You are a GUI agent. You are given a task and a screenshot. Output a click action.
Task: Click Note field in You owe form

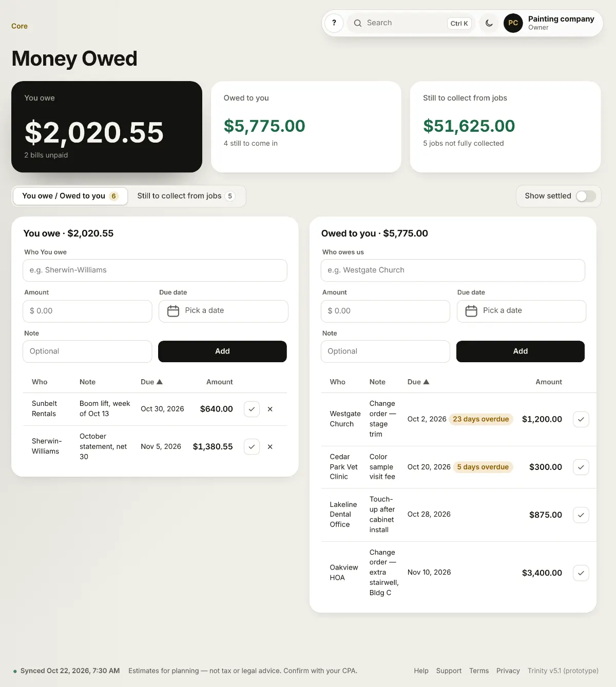coord(87,351)
